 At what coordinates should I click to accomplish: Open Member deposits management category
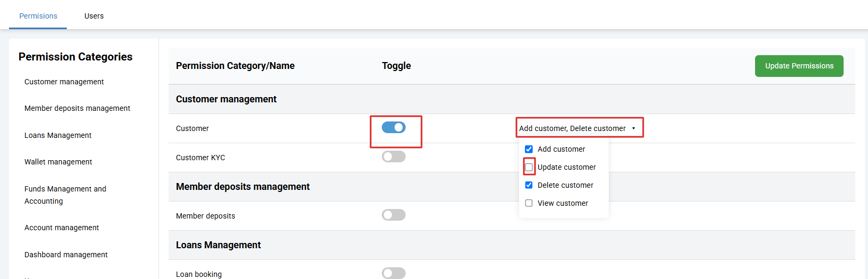[77, 108]
